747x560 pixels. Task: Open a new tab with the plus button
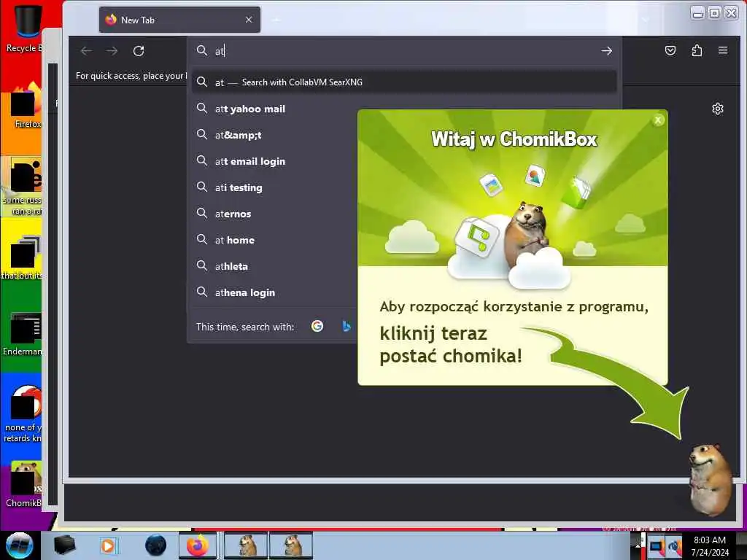point(276,20)
